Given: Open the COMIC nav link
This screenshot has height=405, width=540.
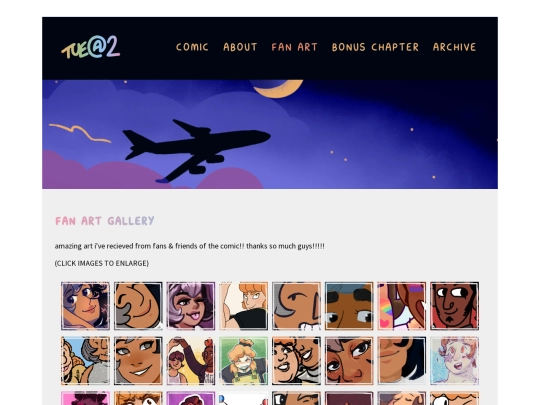Looking at the screenshot, I should [192, 47].
